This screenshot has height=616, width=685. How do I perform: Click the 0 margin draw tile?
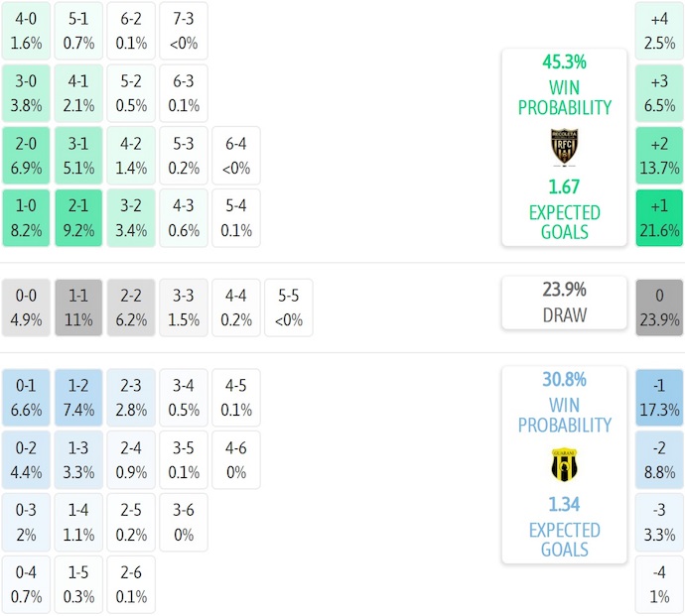tap(660, 308)
